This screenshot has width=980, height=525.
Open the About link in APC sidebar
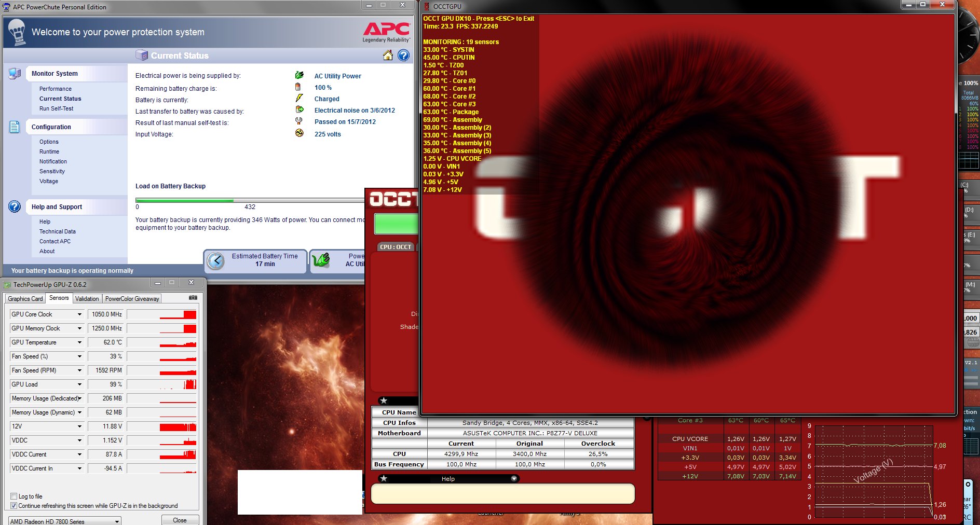click(47, 251)
